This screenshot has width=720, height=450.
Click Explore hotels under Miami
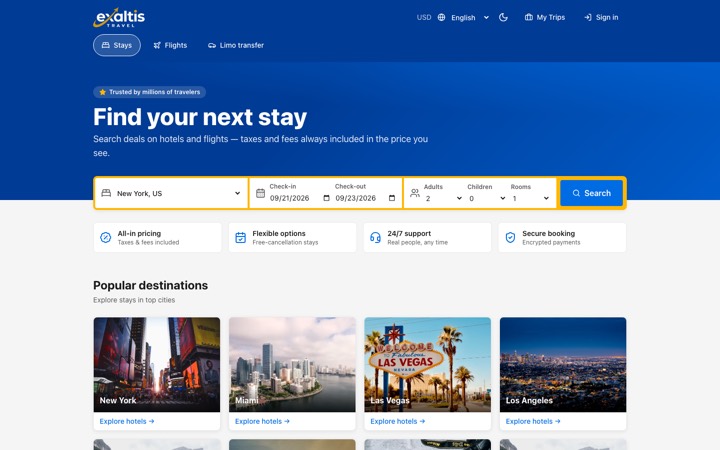[x=262, y=421]
